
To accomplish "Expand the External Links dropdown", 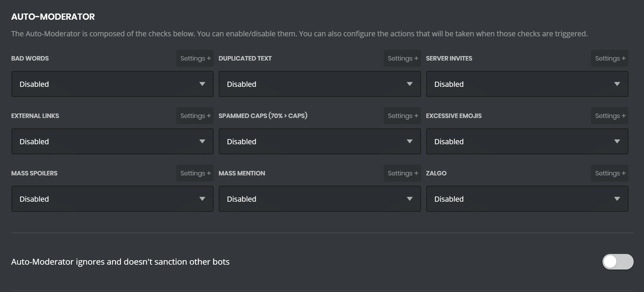I will (112, 142).
